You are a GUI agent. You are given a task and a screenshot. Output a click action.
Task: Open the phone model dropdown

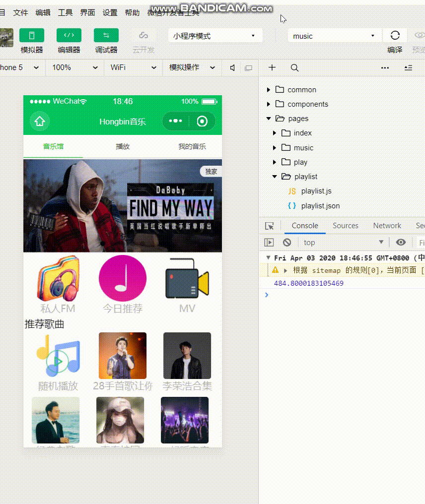point(20,67)
